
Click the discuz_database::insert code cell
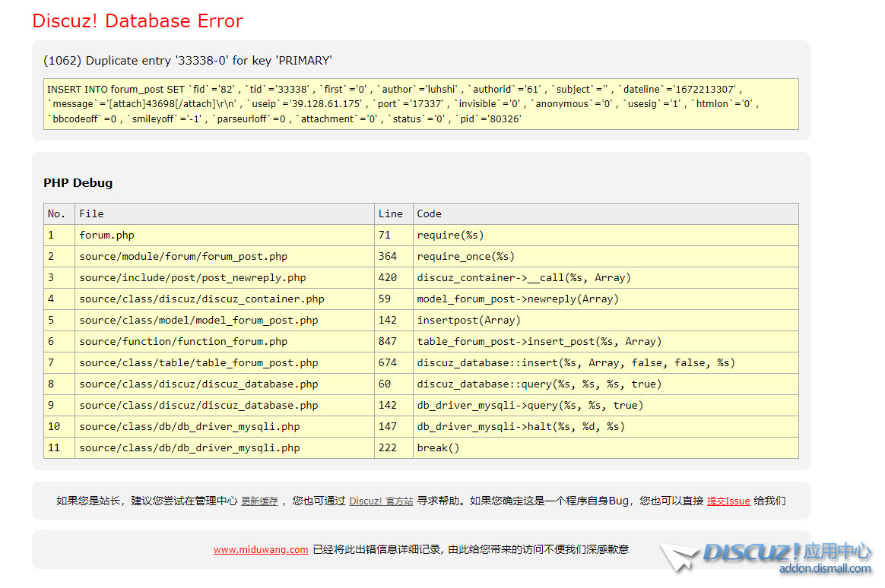606,363
